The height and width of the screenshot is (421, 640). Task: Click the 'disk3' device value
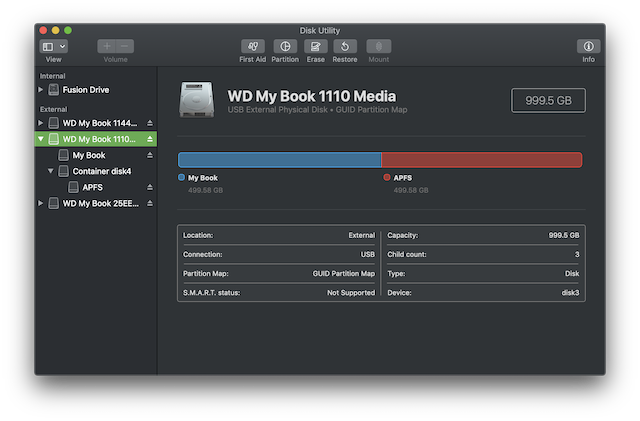click(x=570, y=293)
